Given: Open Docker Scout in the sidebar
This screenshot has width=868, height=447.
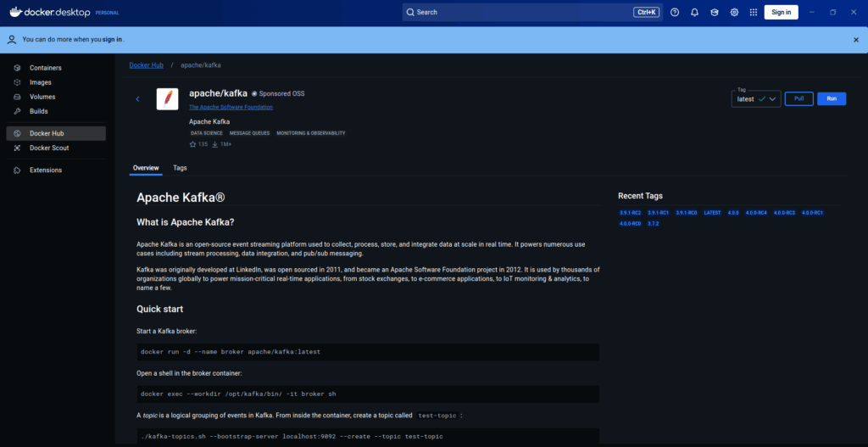Looking at the screenshot, I should (56, 148).
